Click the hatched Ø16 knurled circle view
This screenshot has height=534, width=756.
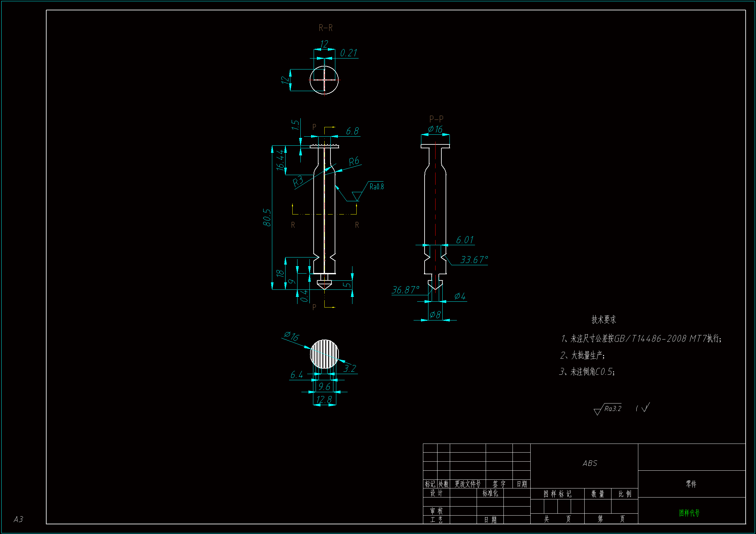324,354
